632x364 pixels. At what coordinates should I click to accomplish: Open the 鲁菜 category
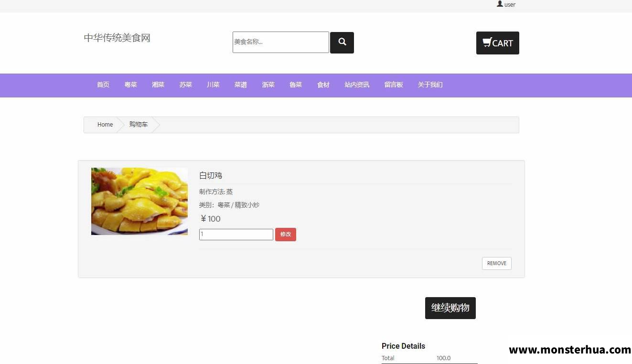click(296, 85)
